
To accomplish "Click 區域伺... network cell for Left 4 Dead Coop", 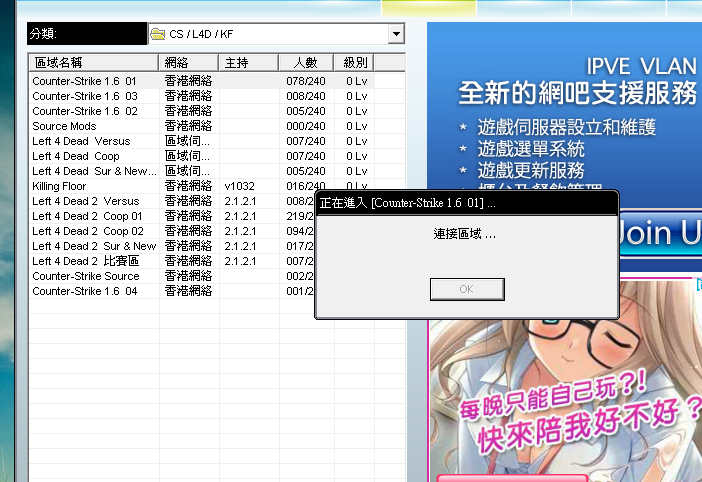I will click(x=187, y=156).
